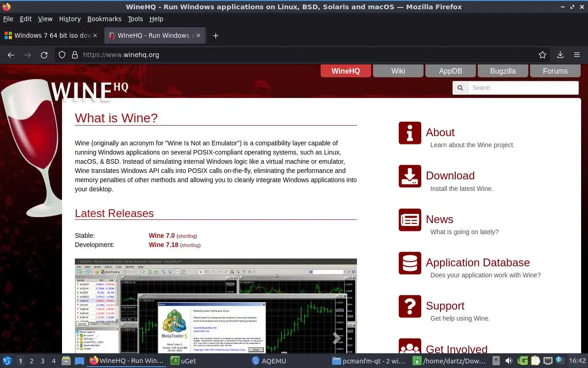Viewport: 588px width, 368px height.
Task: Open the Firefox hamburger application menu
Action: tap(577, 55)
